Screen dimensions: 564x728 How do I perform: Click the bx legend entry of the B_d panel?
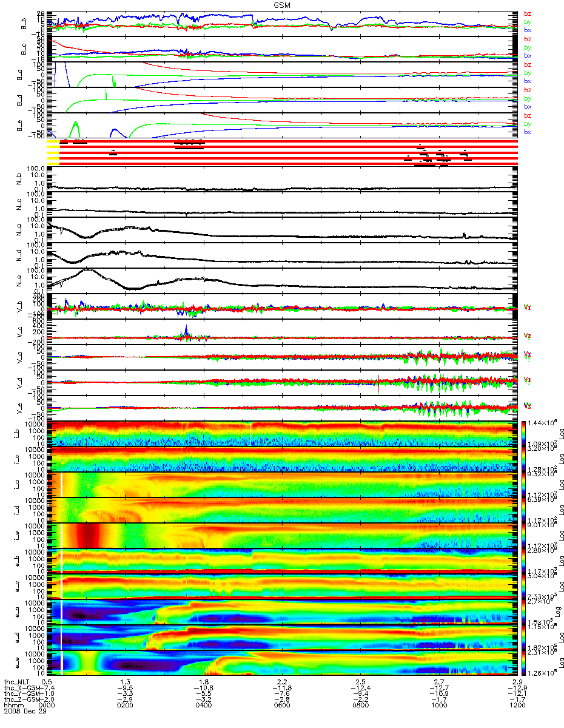[528, 107]
